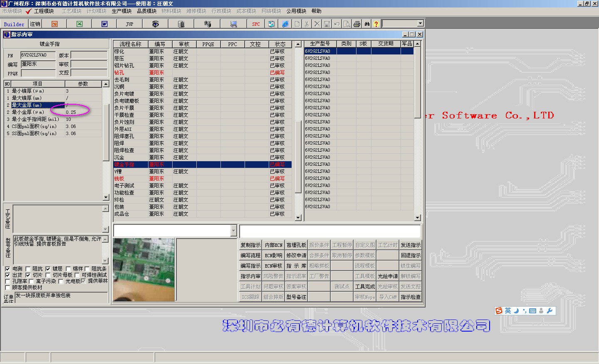This screenshot has width=599, height=364.
Task: Select the 钻孔 process row
Action: coord(202,73)
